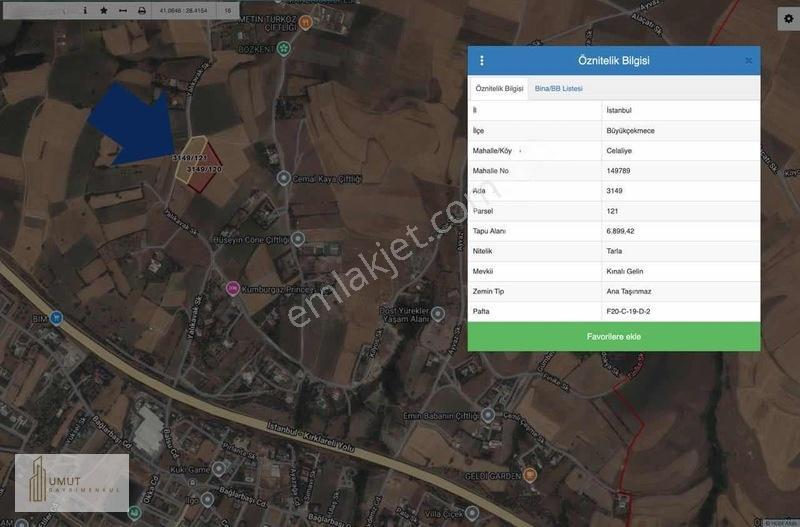Click the star favorites icon in toolbar
Viewport: 800px width, 527px height.
click(104, 10)
